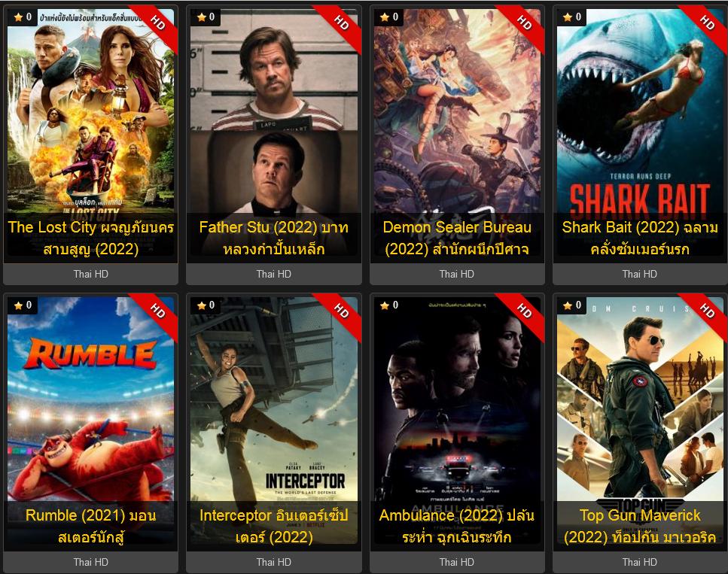Click Thai HD label under Top Gun Maverick
Viewport: 728px width, 574px height.
tap(640, 563)
